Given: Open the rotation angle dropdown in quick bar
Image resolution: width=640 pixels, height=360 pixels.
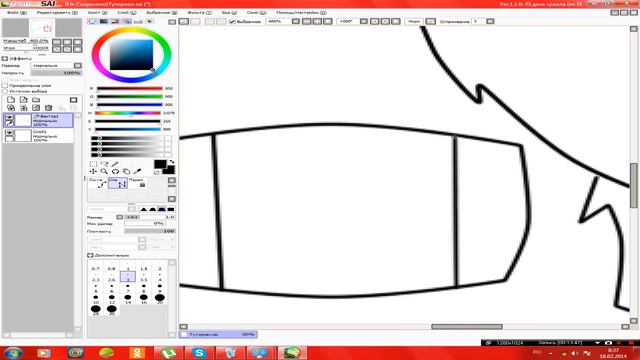Looking at the screenshot, I should [x=364, y=21].
